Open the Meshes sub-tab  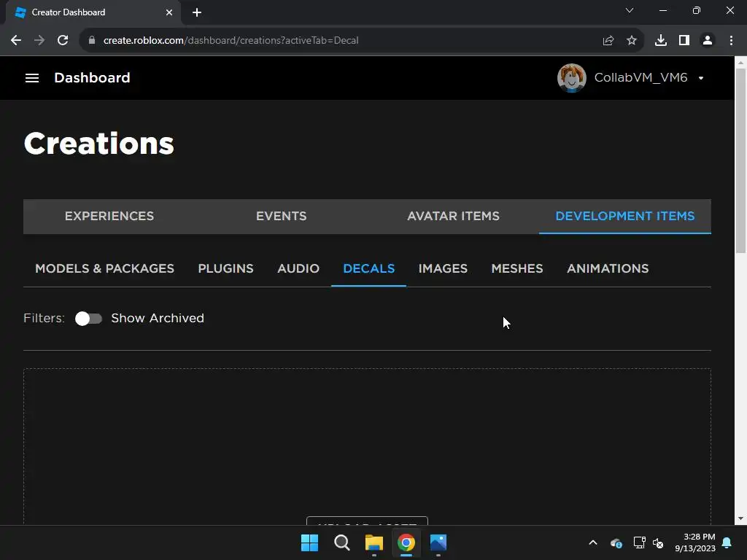click(517, 268)
